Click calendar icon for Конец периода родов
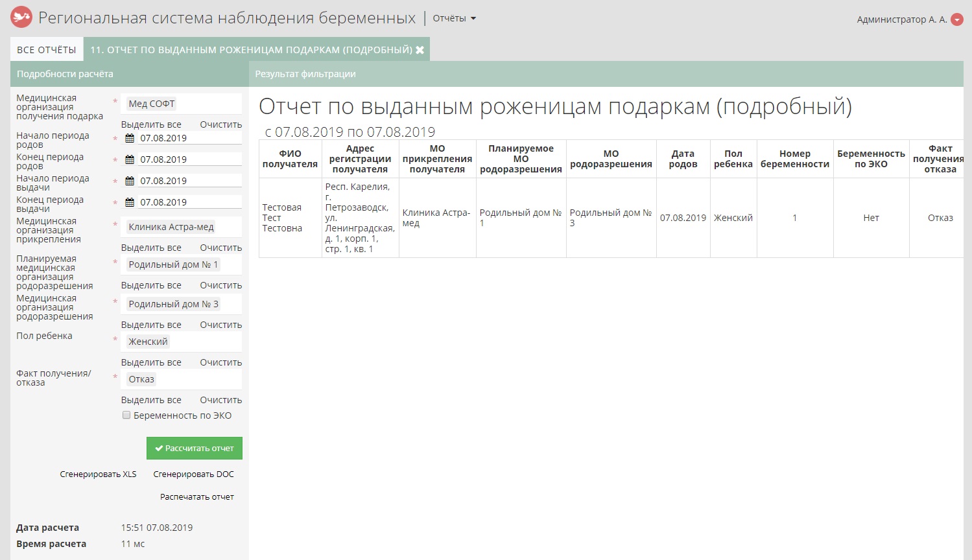 coord(130,159)
